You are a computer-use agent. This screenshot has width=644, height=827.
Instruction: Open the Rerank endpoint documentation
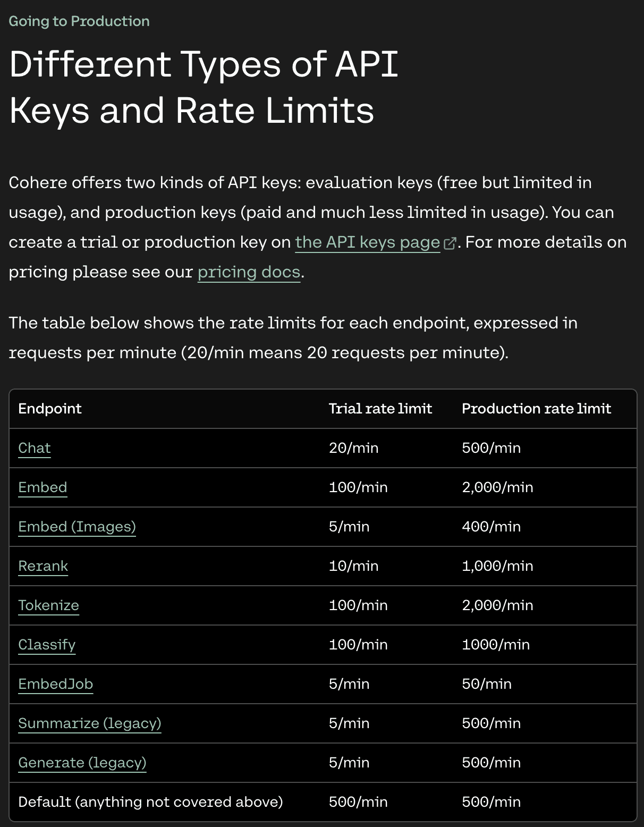click(x=43, y=566)
